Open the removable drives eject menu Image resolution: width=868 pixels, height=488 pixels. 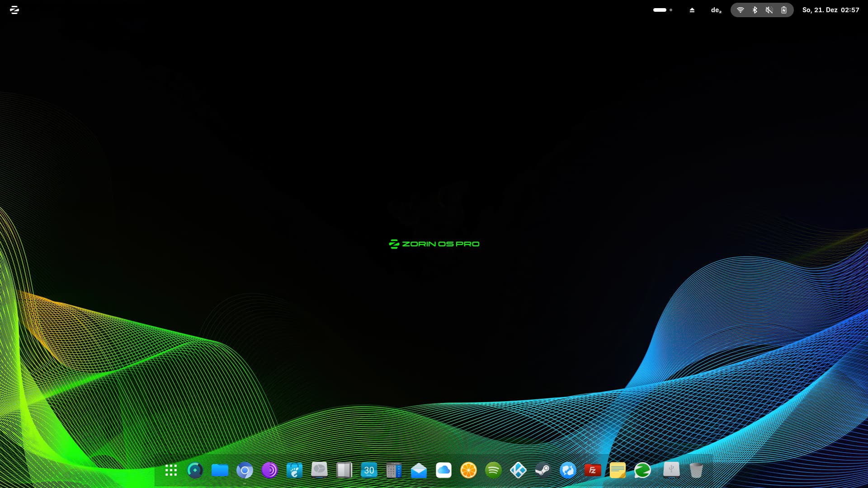pos(692,10)
